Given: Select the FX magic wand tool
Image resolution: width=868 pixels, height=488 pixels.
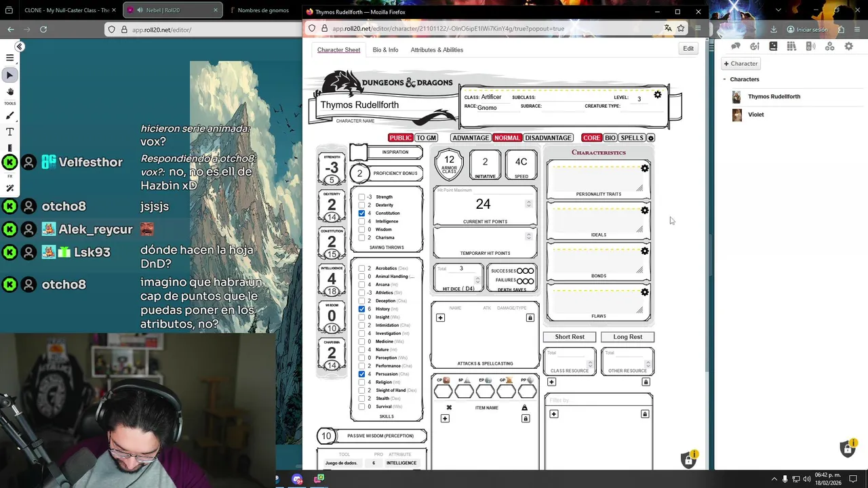Looking at the screenshot, I should coord(9,188).
